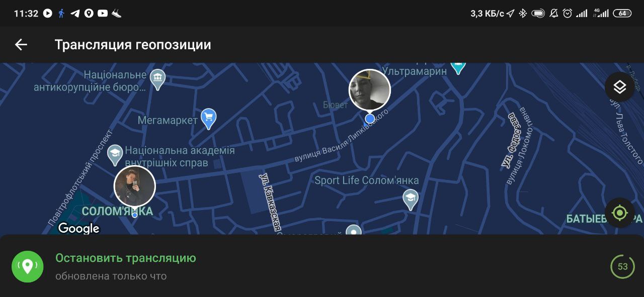Tap the Sport Life Солом'янка label

[x=366, y=180]
